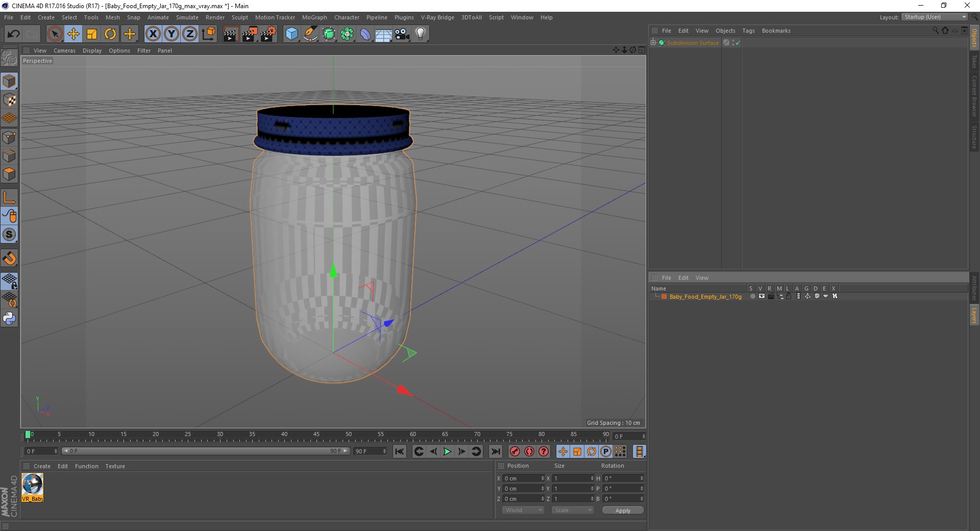Go to end of animation
The height and width of the screenshot is (531, 980).
(495, 451)
